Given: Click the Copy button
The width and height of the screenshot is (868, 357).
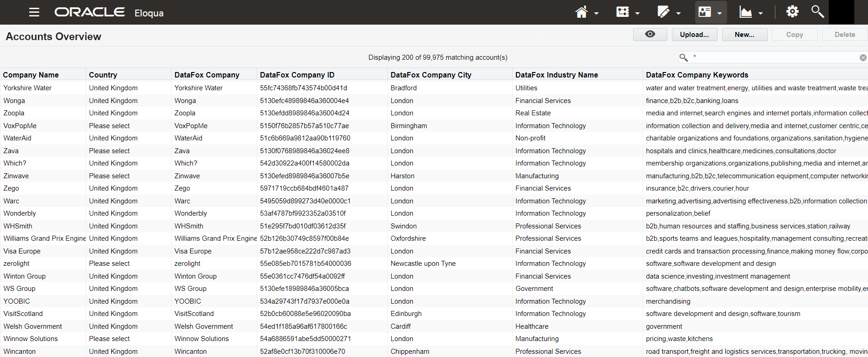Looking at the screenshot, I should point(795,35).
